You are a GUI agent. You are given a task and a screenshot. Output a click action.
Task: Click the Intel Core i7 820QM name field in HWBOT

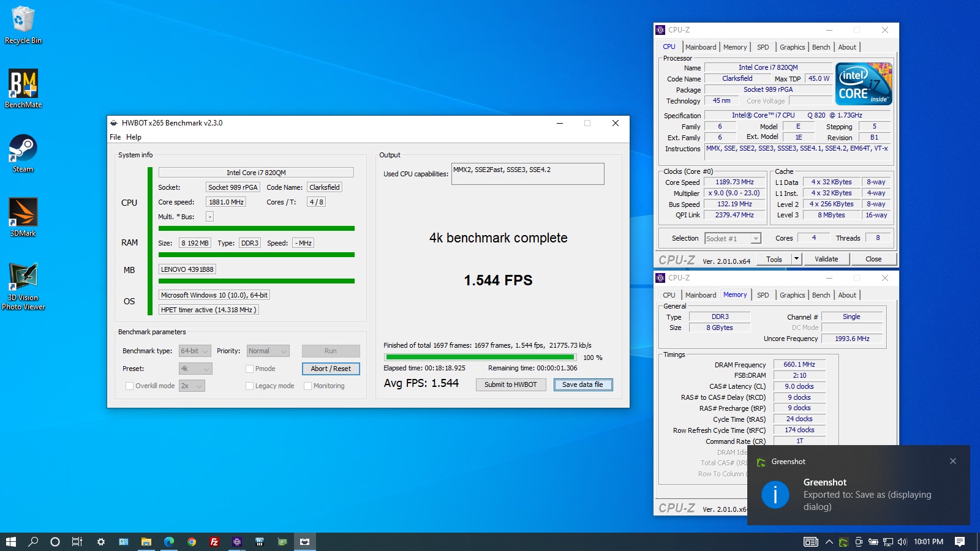point(256,173)
